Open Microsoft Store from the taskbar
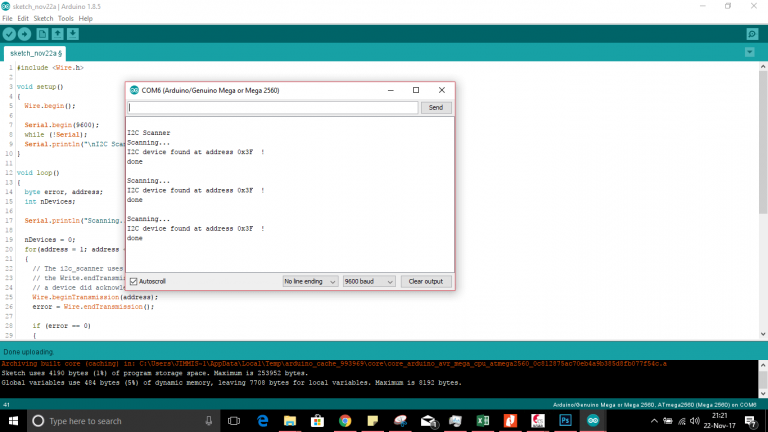Image resolution: width=768 pixels, height=432 pixels. click(x=317, y=421)
